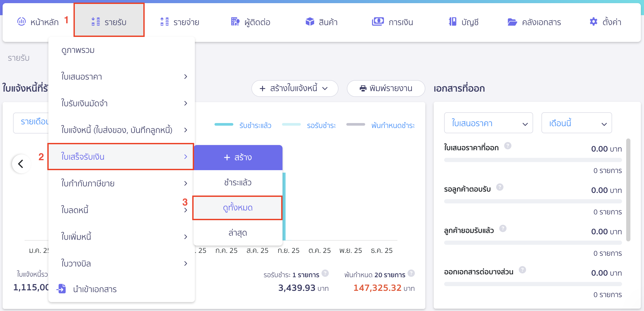Open บัญชี accounting book icon
Viewport: 644px width, 311px height.
click(453, 22)
